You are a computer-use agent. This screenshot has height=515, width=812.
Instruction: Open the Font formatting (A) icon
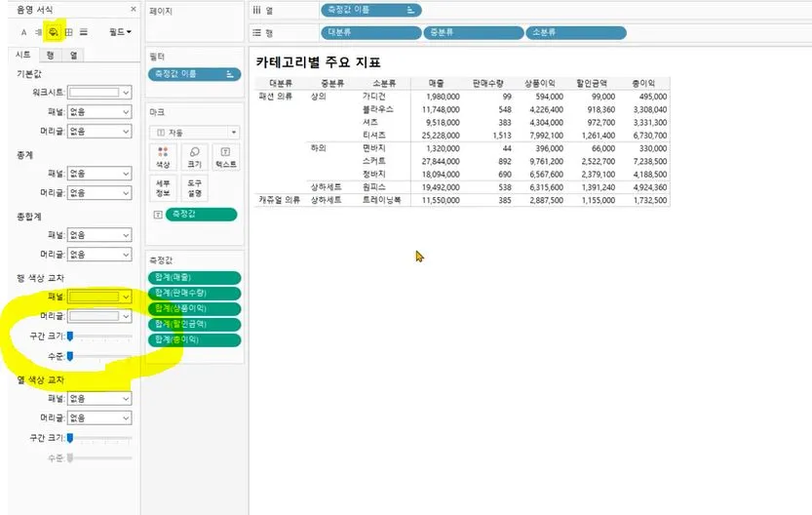tap(23, 32)
